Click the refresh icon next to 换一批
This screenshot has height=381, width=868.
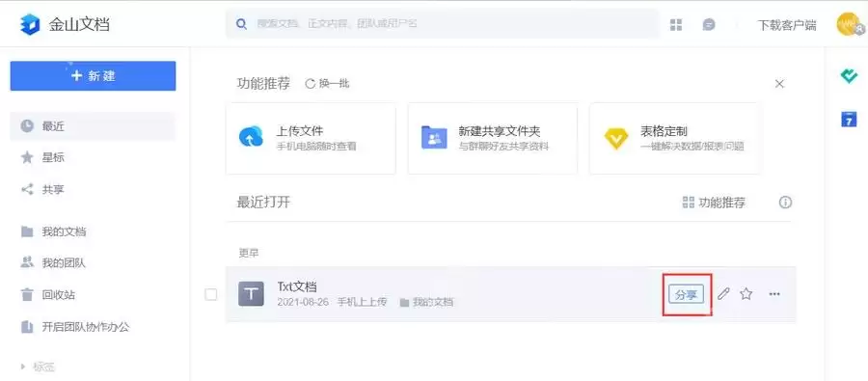pos(310,84)
